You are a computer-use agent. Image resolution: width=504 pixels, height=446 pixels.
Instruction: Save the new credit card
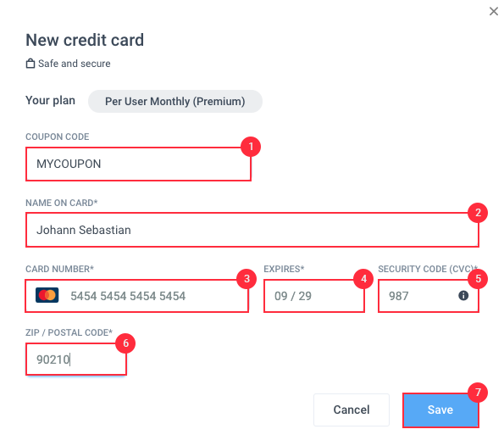click(440, 410)
